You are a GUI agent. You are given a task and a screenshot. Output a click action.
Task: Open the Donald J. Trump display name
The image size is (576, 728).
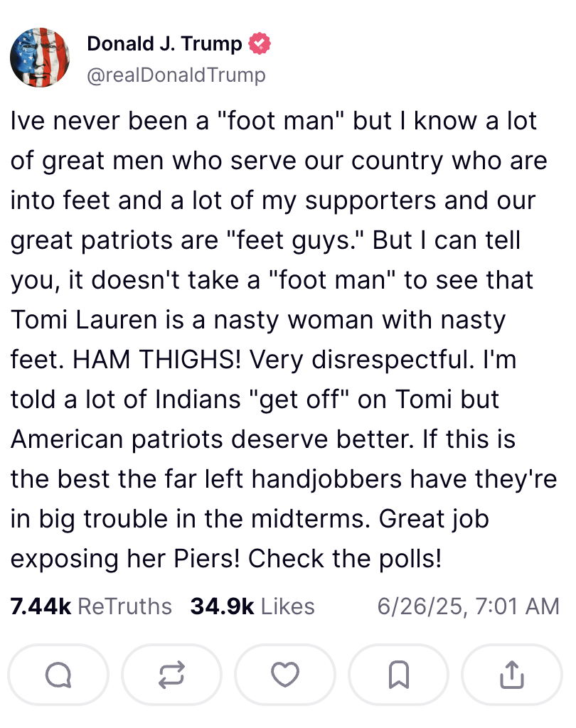click(x=164, y=44)
